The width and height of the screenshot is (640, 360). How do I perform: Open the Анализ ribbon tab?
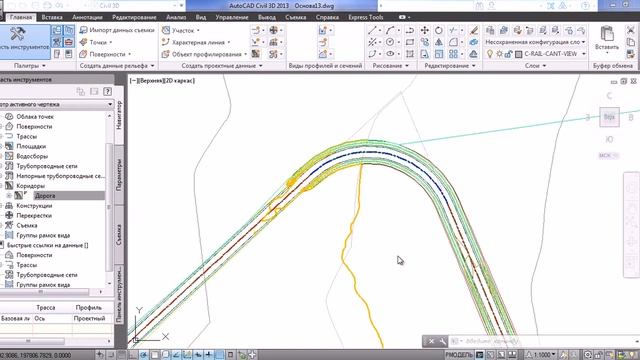[176, 17]
